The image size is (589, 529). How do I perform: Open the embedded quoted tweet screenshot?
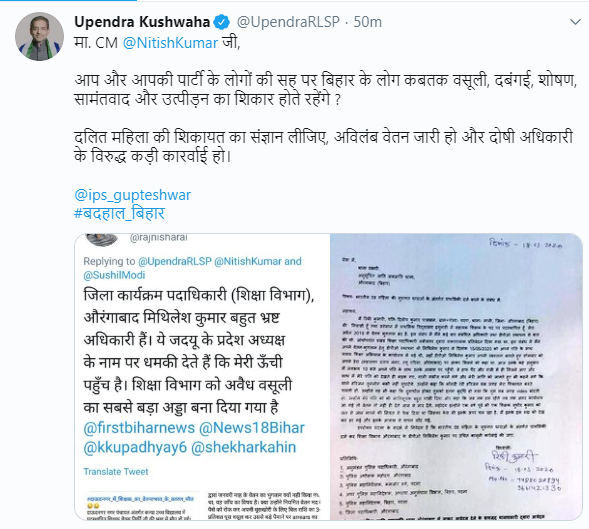coord(202,377)
